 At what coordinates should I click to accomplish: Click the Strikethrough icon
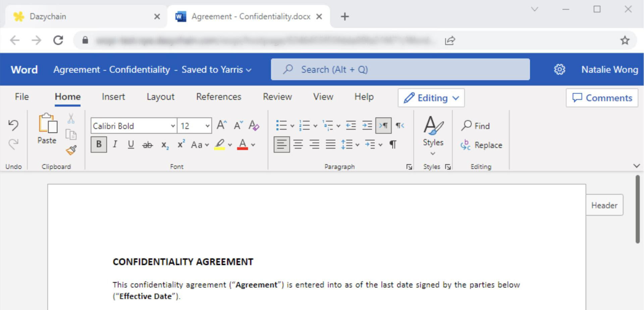click(x=147, y=145)
